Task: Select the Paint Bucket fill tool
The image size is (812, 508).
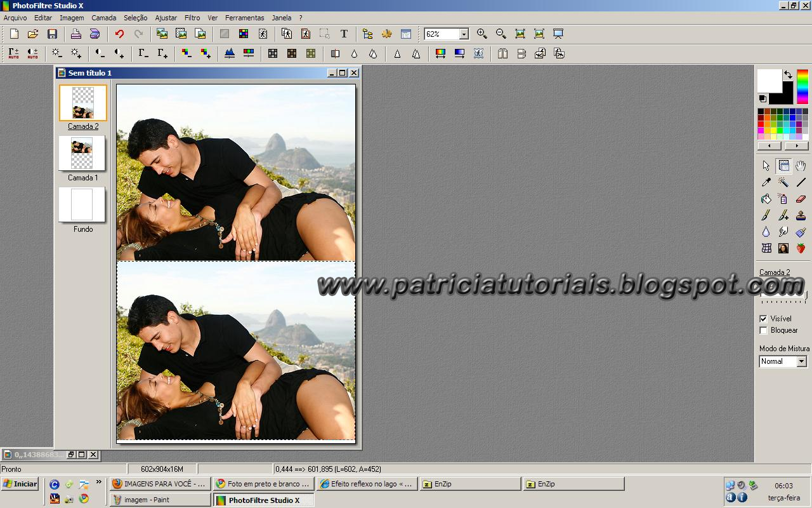Action: click(766, 199)
